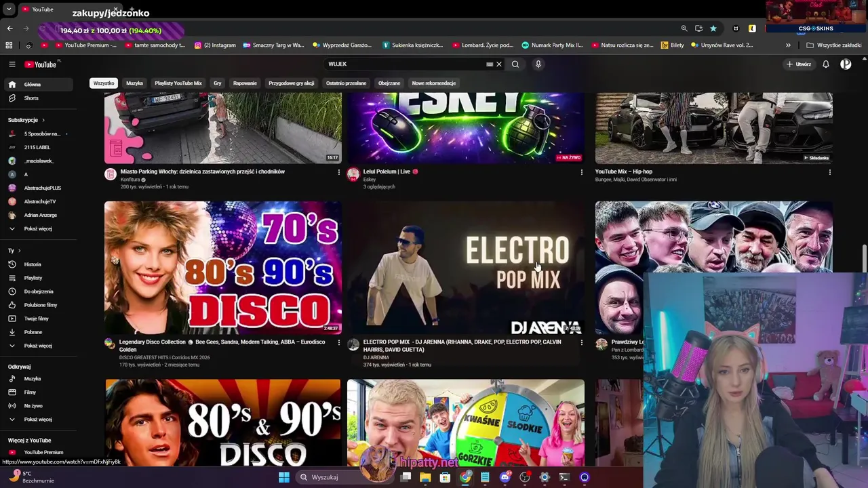The width and height of the screenshot is (868, 488).
Task: Select the Wszystko filter chip
Action: pyautogui.click(x=104, y=83)
